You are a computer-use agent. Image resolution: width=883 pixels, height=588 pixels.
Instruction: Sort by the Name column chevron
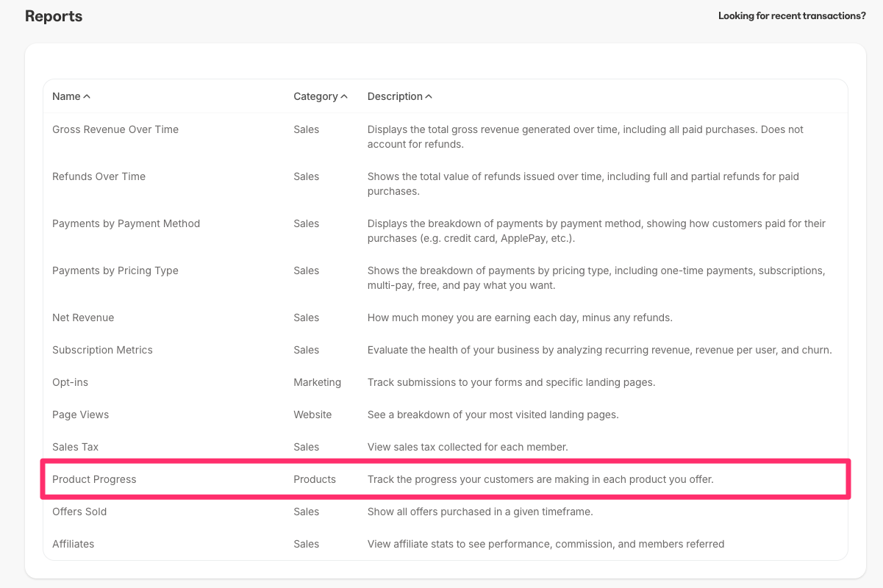click(87, 96)
